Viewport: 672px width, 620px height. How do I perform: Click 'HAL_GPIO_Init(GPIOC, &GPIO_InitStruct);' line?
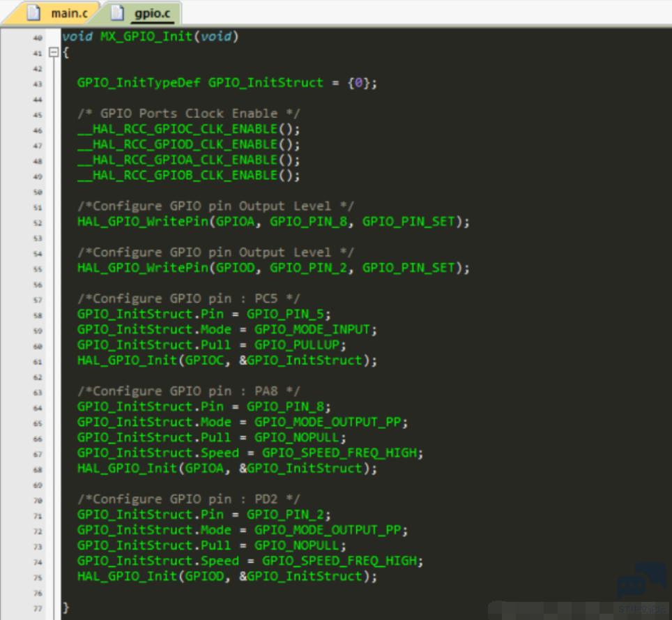point(227,361)
